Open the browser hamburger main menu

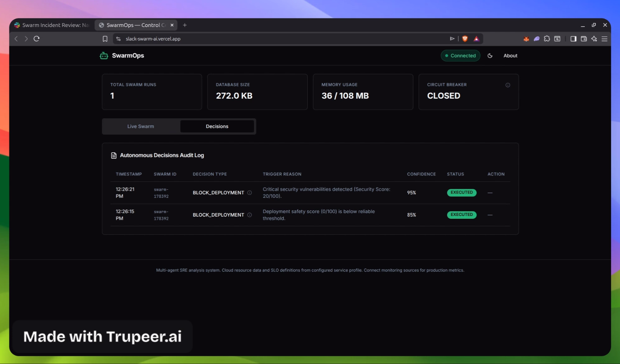(x=604, y=39)
